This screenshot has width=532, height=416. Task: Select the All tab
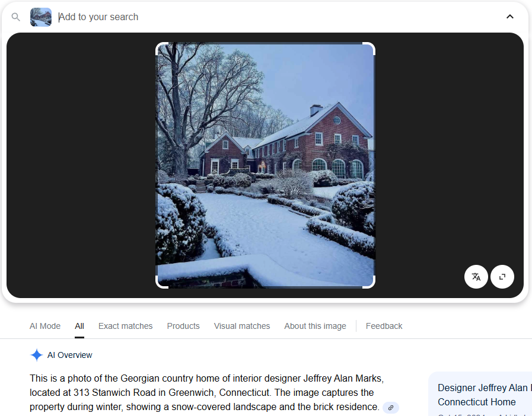point(79,326)
